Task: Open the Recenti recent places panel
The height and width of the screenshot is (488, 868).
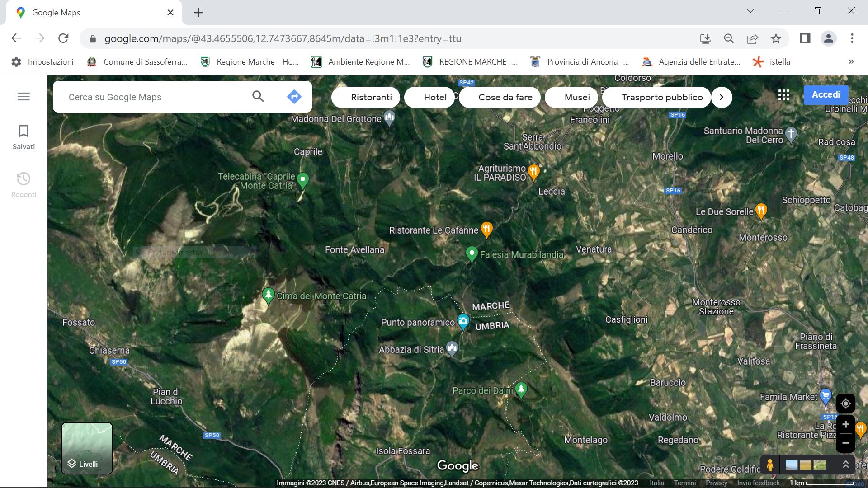Action: 24,185
